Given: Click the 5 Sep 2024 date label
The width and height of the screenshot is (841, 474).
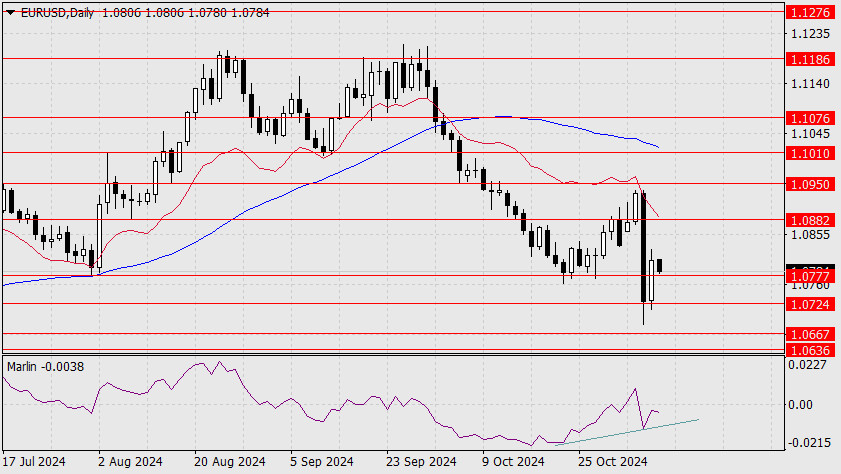Looking at the screenshot, I should [321, 462].
